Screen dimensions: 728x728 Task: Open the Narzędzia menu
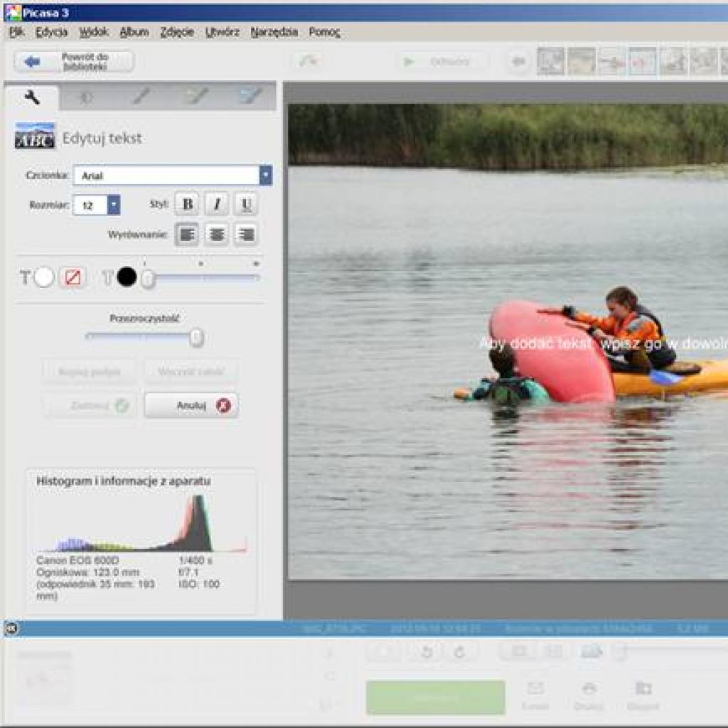[x=274, y=32]
